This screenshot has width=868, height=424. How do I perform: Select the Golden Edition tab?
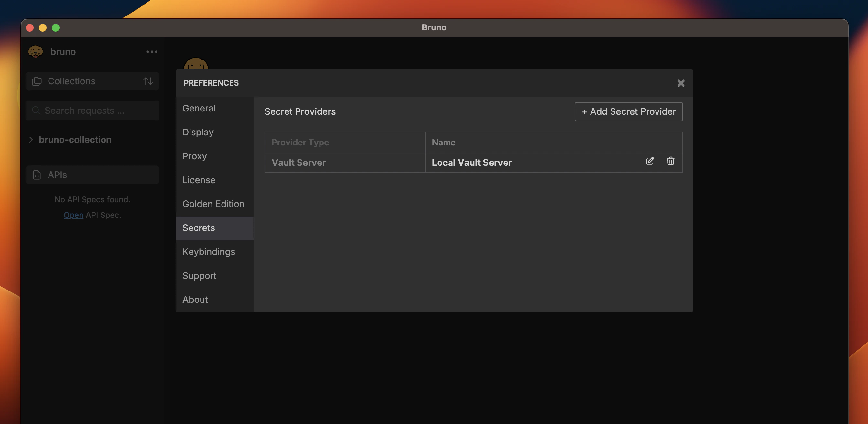(213, 204)
